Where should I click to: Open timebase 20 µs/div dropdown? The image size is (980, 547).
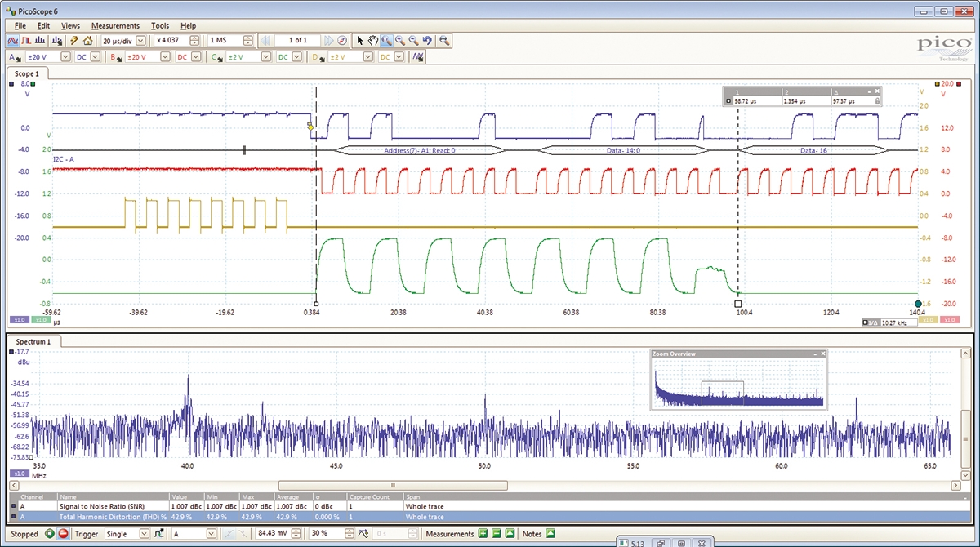pos(140,40)
